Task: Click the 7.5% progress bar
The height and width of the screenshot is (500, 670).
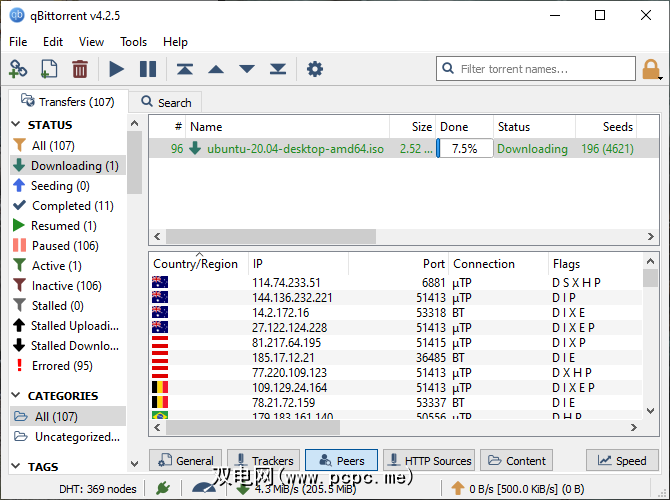Action: [464, 149]
